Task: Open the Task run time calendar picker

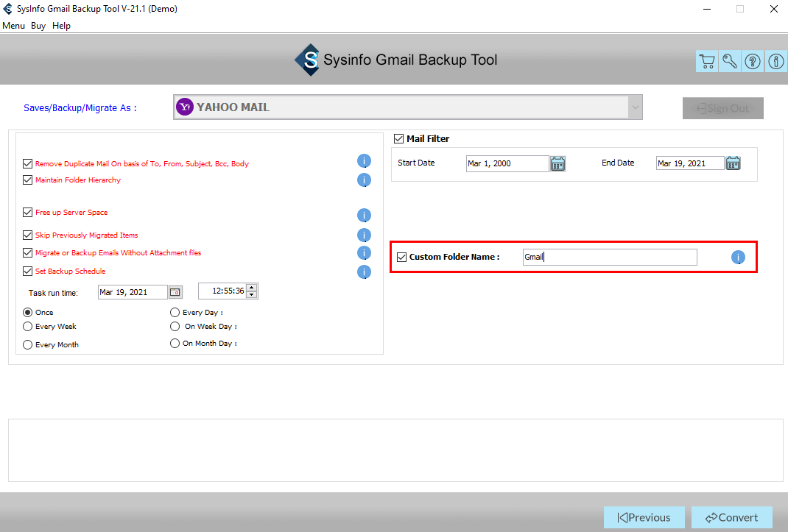Action: [x=175, y=292]
